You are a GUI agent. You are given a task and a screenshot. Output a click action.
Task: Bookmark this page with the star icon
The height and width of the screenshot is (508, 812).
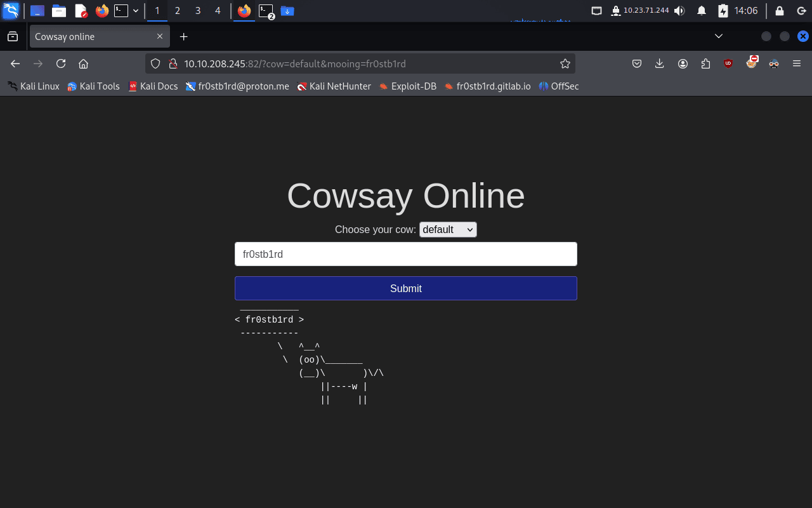pos(565,63)
